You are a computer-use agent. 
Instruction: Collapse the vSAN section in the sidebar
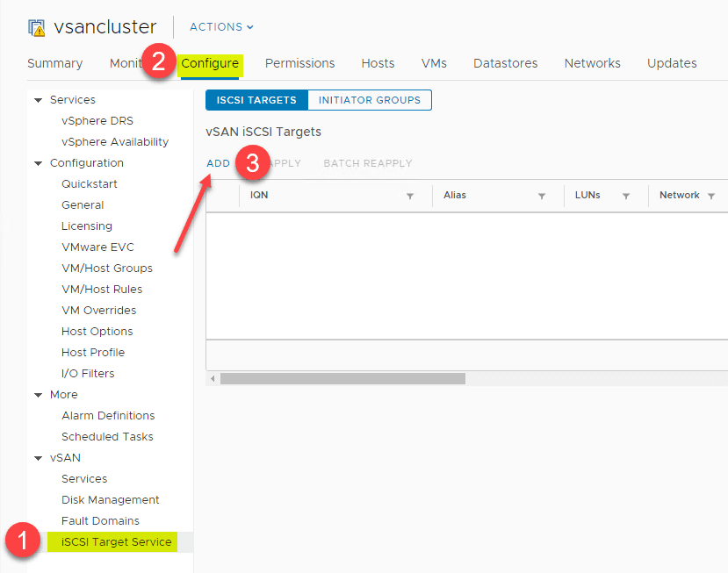point(37,457)
